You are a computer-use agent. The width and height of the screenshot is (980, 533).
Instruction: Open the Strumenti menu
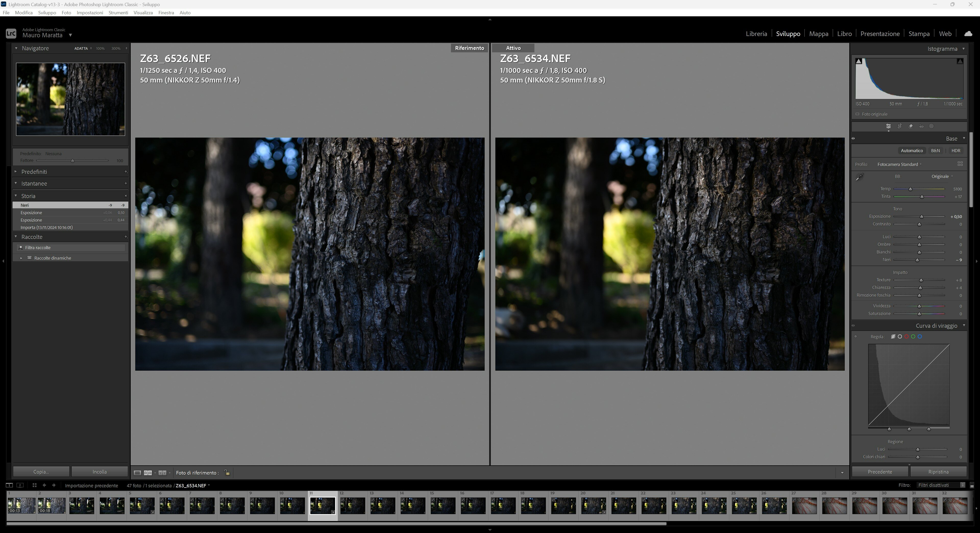[118, 13]
